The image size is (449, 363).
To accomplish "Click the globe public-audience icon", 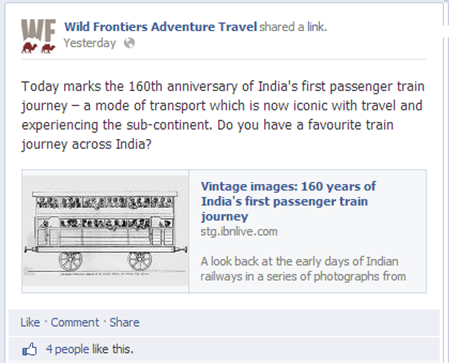I will click(129, 43).
